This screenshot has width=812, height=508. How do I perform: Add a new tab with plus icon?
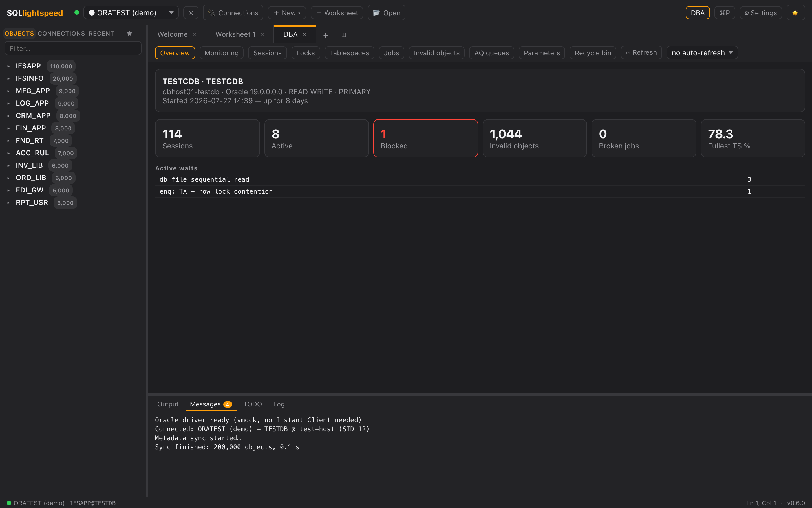point(325,35)
